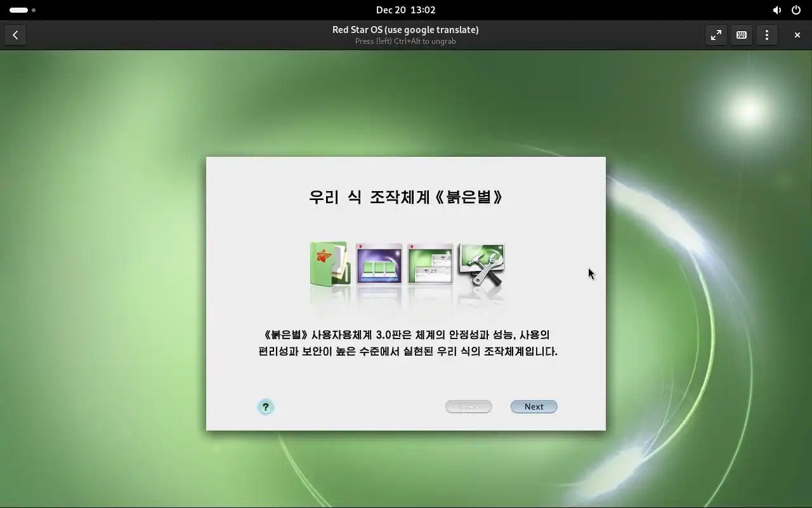
Task: Close the Red Star OS window
Action: [x=797, y=35]
